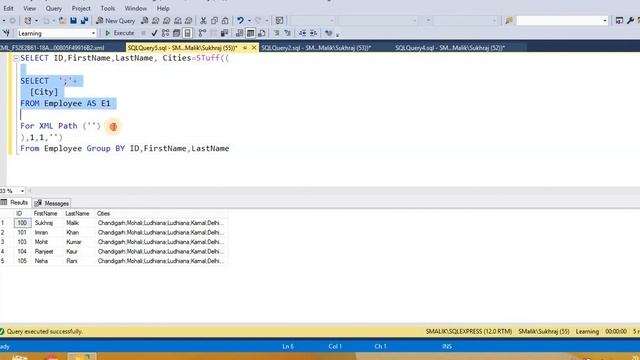The image size is (640, 360).
Task: Click the Query Options icon
Action: [x=176, y=33]
